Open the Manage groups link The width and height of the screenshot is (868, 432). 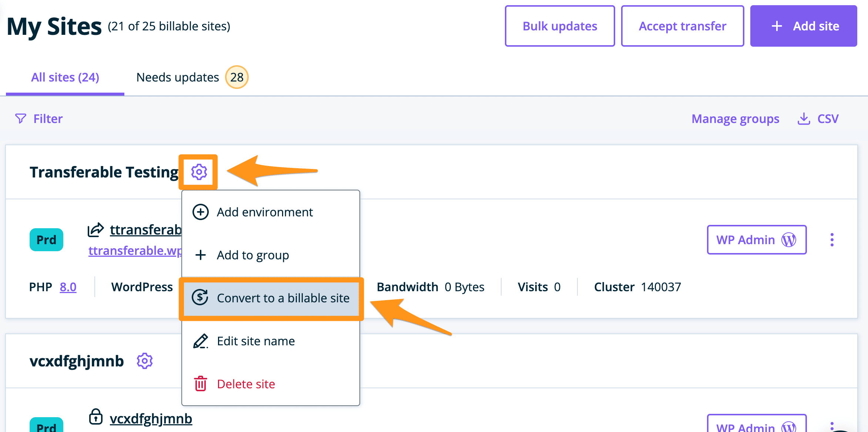click(735, 119)
